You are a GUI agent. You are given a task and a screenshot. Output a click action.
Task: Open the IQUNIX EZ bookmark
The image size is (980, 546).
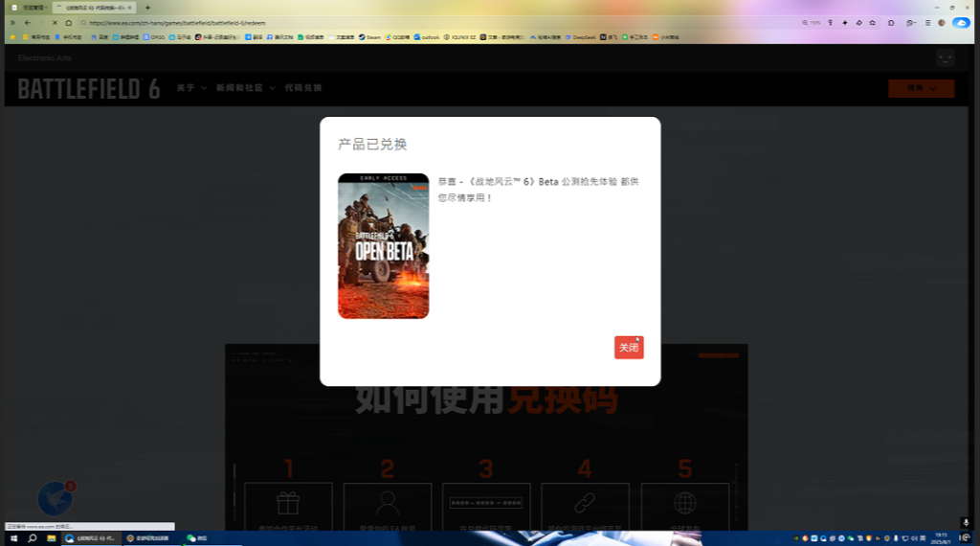[x=460, y=37]
